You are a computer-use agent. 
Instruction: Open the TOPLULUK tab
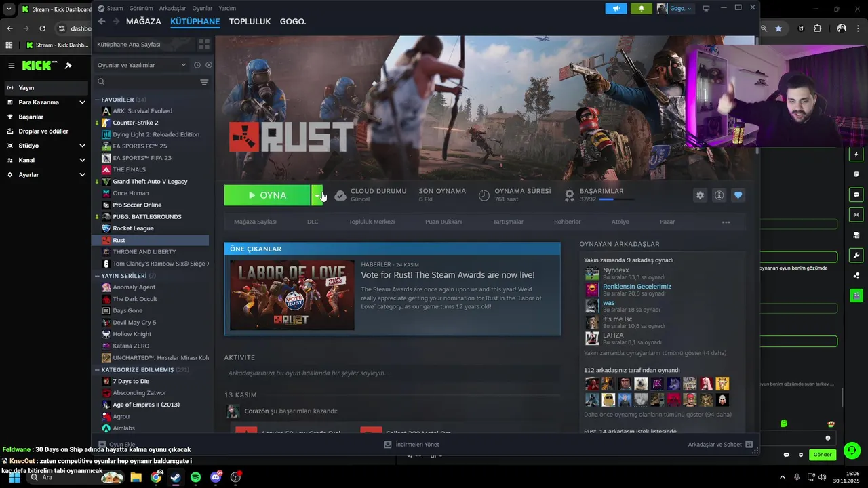pos(250,22)
